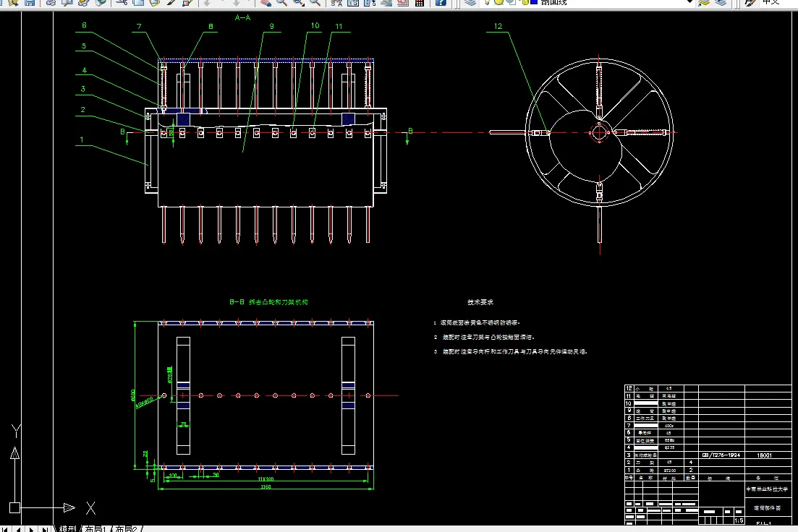Open Plot Preview from the toolbar
Viewport: 798px width, 532px height.
pos(67,3)
